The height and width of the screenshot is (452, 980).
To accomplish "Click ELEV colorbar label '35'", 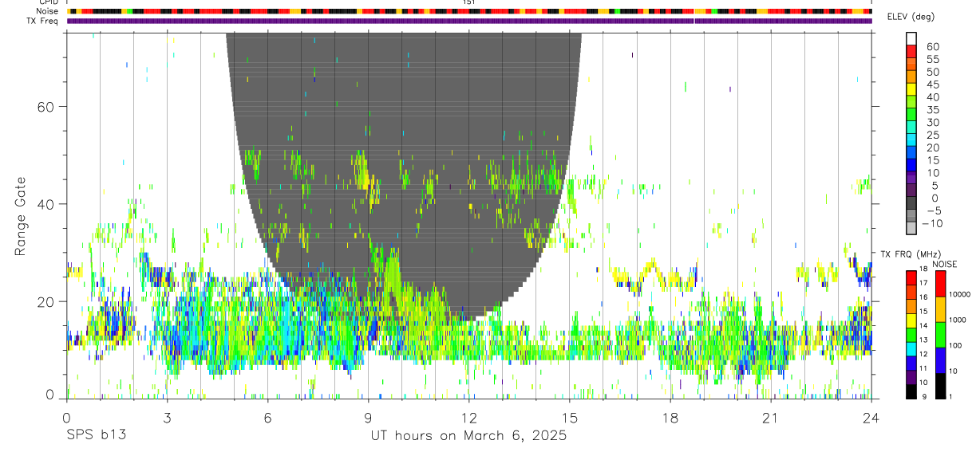I will (x=931, y=110).
